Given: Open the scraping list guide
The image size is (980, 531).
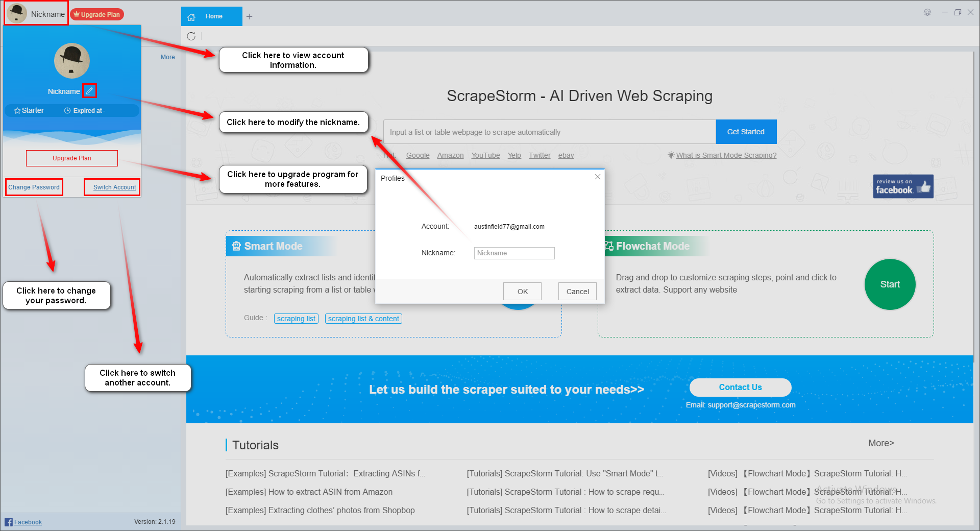Looking at the screenshot, I should click(x=296, y=319).
